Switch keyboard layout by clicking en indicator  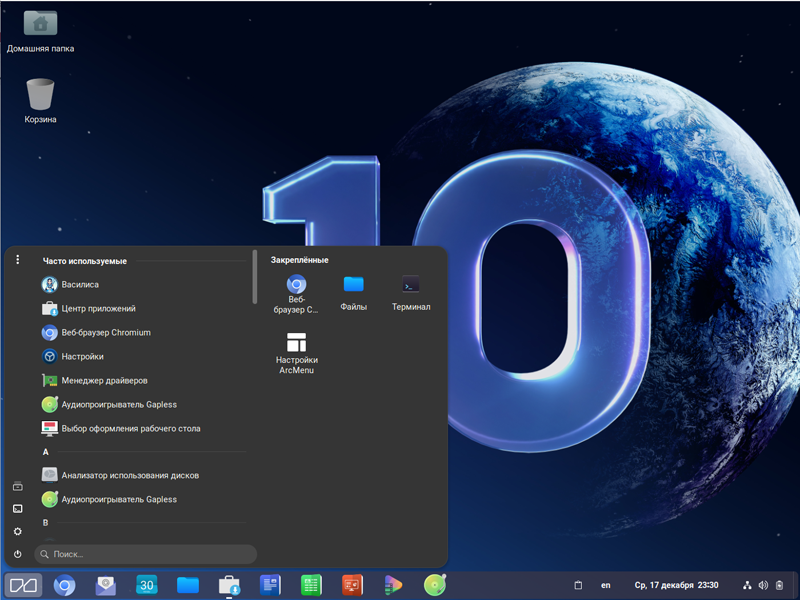606,584
